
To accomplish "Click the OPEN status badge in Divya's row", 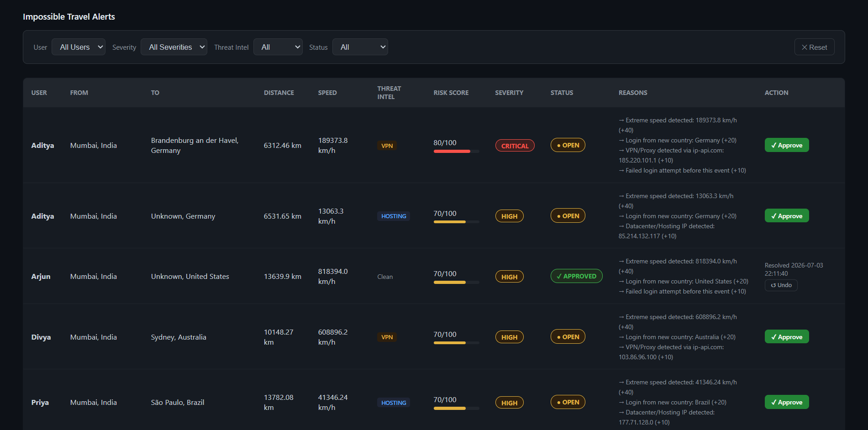I will [x=568, y=337].
